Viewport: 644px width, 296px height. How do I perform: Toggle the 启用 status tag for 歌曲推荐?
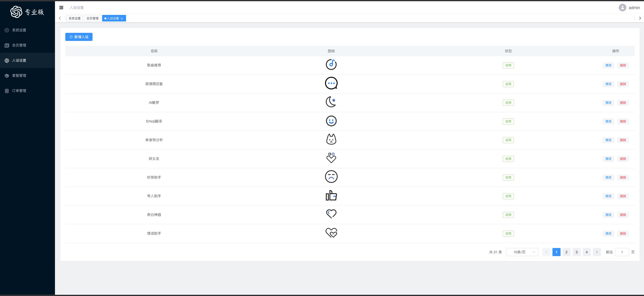[x=508, y=65]
